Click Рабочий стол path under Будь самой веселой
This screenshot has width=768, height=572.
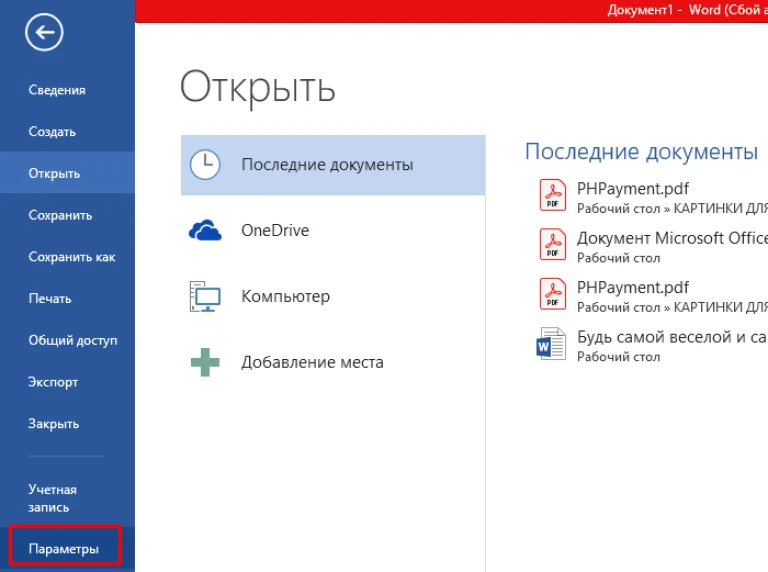pos(619,357)
